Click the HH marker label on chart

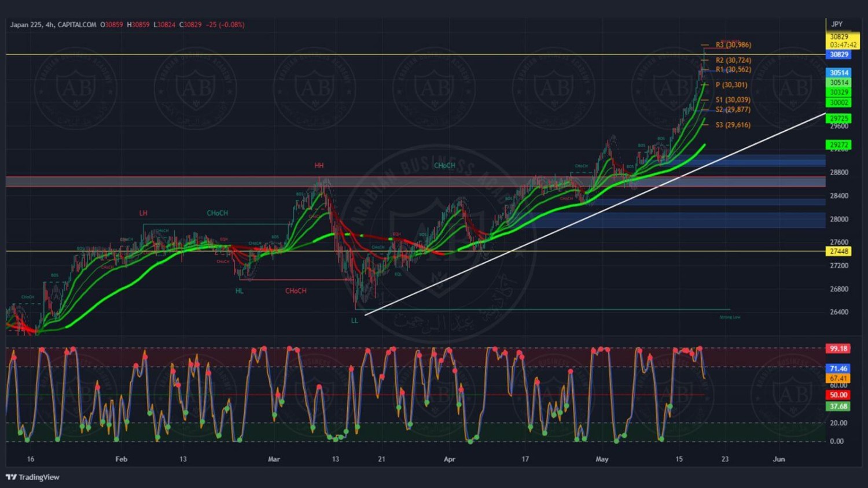[319, 165]
